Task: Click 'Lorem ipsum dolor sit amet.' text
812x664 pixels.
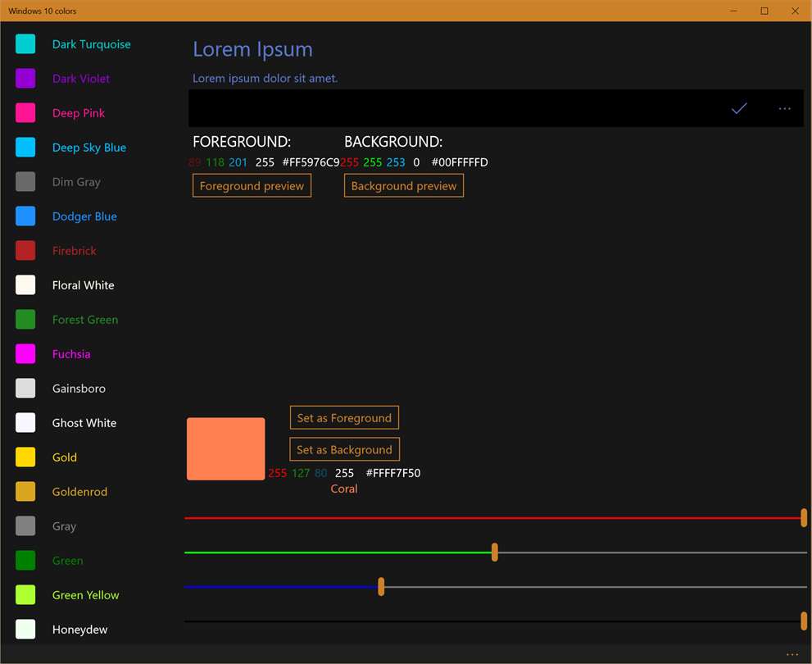Action: pyautogui.click(x=265, y=78)
